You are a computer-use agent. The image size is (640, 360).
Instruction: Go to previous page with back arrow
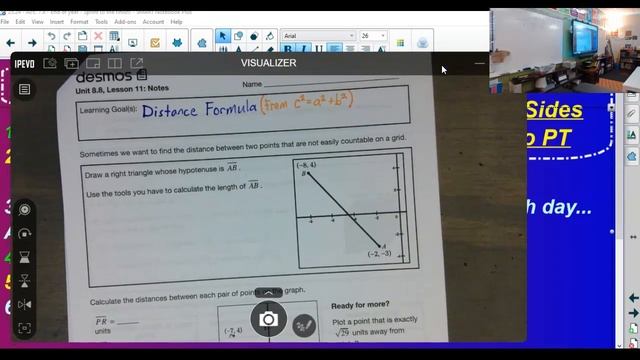tap(11, 42)
